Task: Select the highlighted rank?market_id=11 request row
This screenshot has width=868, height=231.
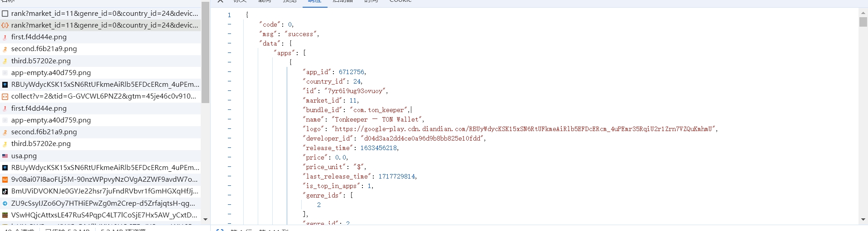Action: (x=101, y=25)
